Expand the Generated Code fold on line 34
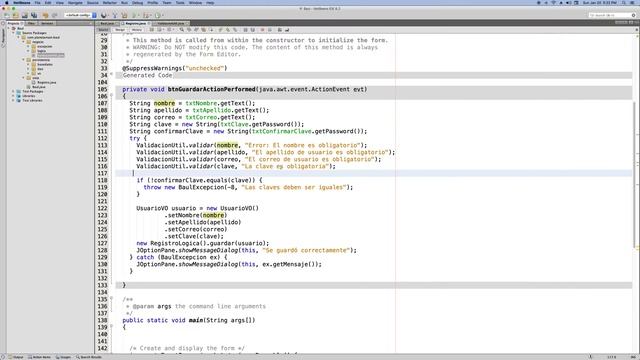Image resolution: width=640 pixels, height=360 pixels. pyautogui.click(x=111, y=75)
